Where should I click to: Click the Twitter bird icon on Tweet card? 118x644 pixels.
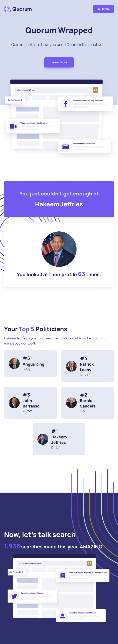[x=14, y=596]
